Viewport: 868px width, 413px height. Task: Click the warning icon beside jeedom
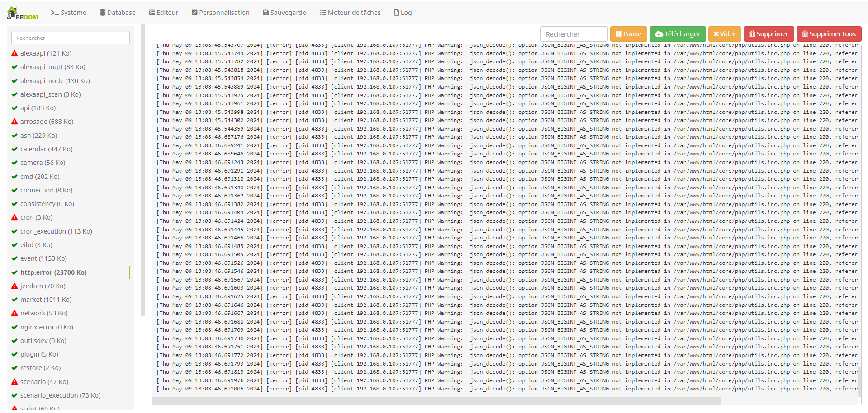pos(14,286)
